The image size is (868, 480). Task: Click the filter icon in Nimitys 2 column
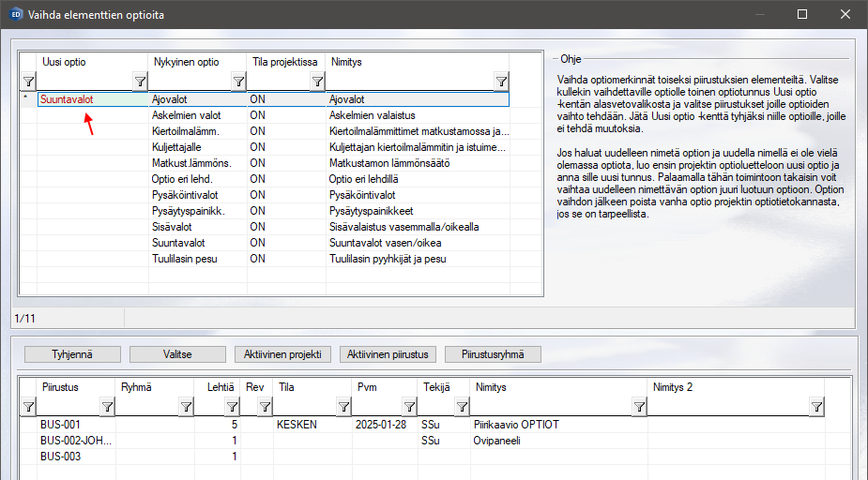pyautogui.click(x=816, y=406)
